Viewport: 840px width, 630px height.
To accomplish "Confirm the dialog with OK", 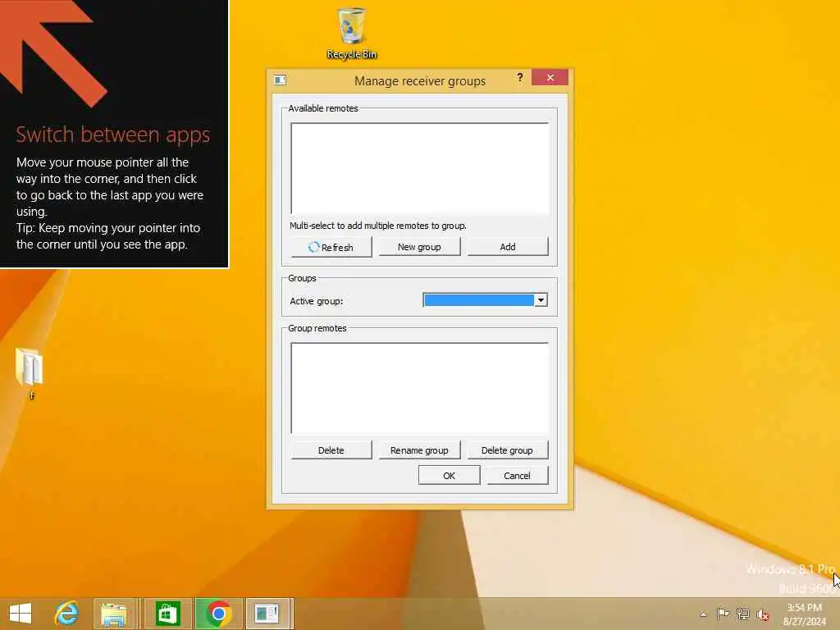I will (x=449, y=475).
